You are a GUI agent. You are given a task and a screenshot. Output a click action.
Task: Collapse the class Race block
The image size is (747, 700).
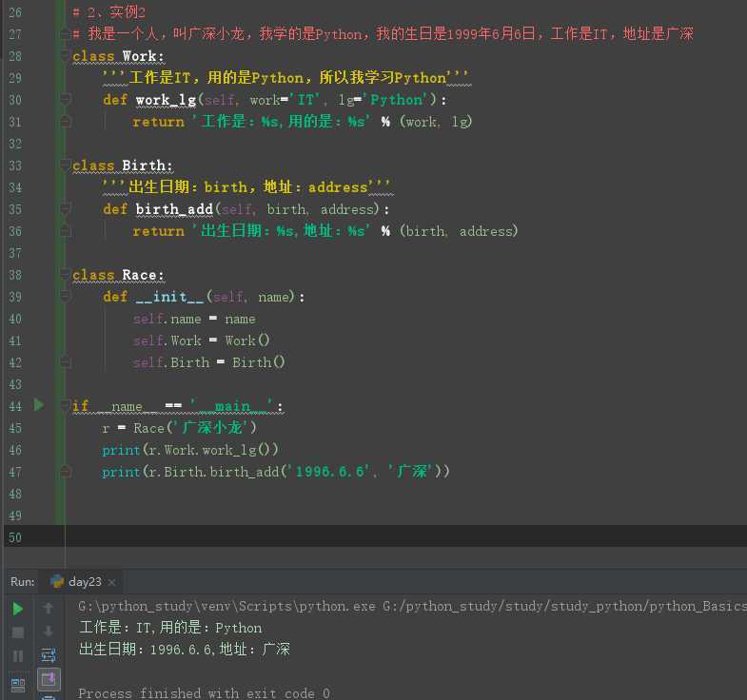click(x=66, y=275)
